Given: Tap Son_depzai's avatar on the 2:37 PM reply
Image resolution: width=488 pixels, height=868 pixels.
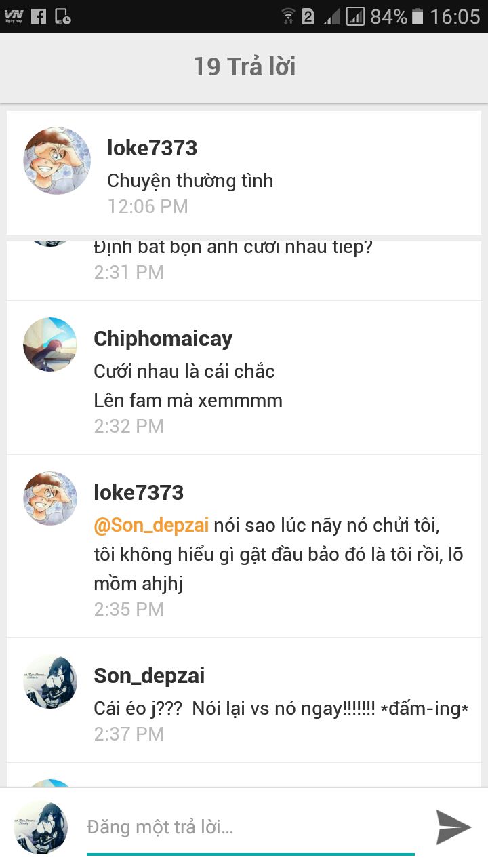Looking at the screenshot, I should pyautogui.click(x=50, y=682).
